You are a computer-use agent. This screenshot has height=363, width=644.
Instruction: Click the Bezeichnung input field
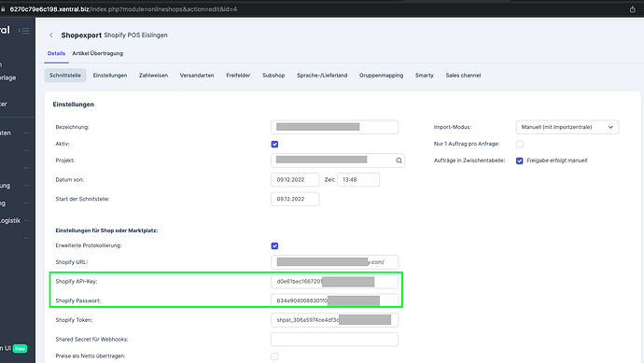(x=335, y=127)
